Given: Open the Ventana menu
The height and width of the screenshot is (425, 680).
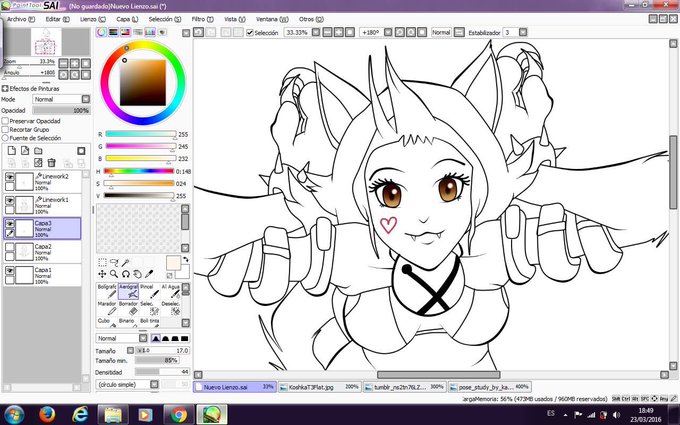Looking at the screenshot, I should click(272, 19).
